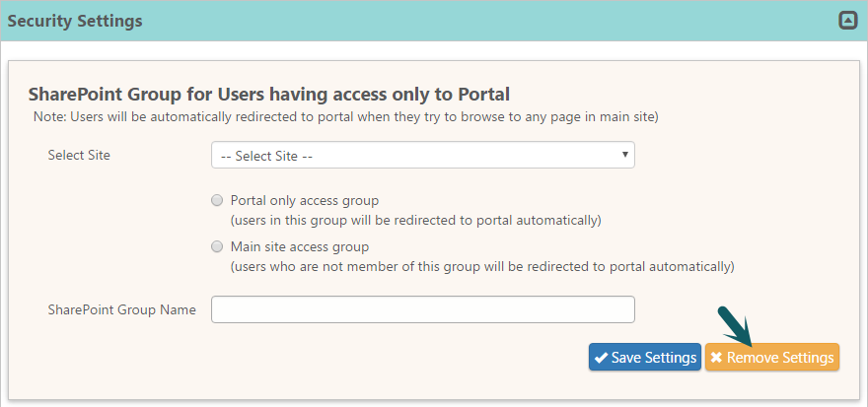Click the "SharePoint Group Name" field label
868x407 pixels.
pos(121,309)
